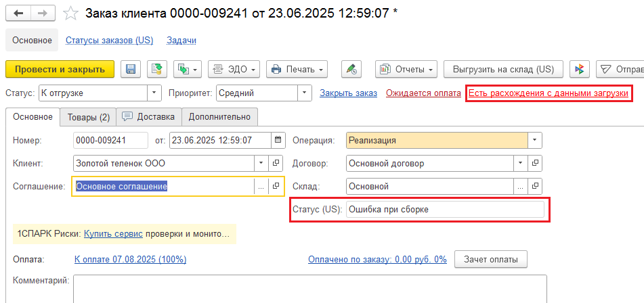This screenshot has height=303, width=644.
Task: Click the Есть расхождения с данными загрузки link
Action: 549,93
